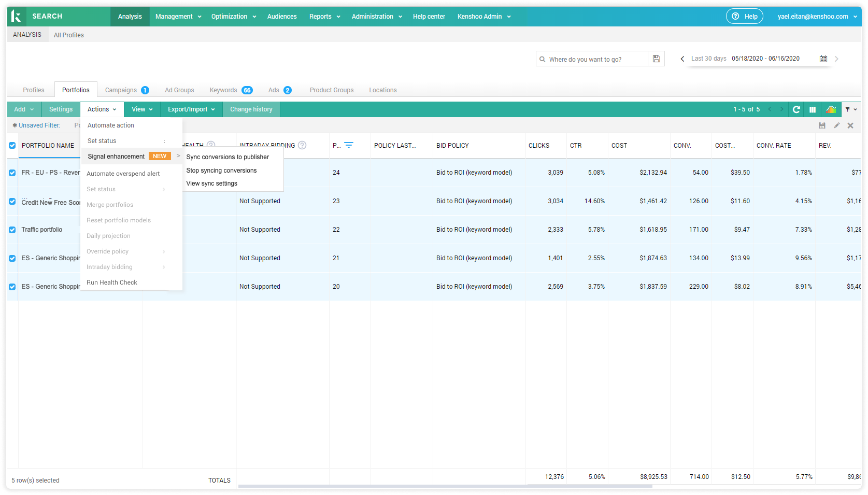Click the Keywords count badge 66
The image size is (868, 495).
[x=247, y=90]
